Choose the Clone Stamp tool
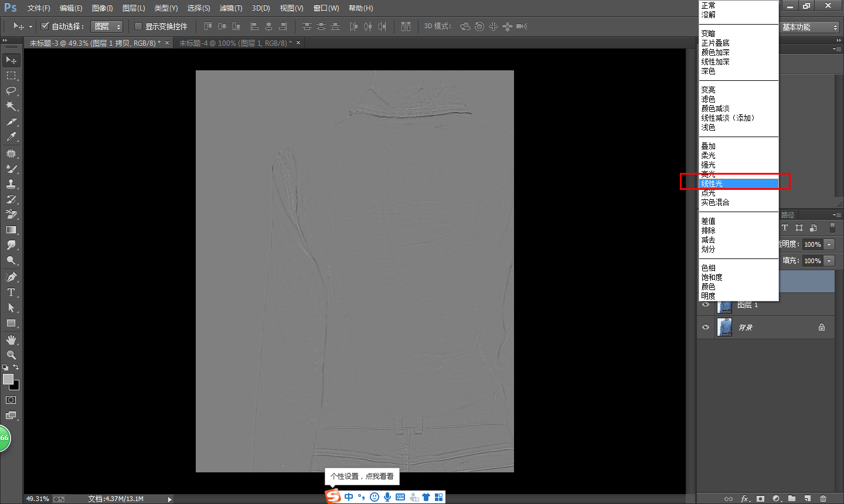The width and height of the screenshot is (844, 504). point(11,184)
